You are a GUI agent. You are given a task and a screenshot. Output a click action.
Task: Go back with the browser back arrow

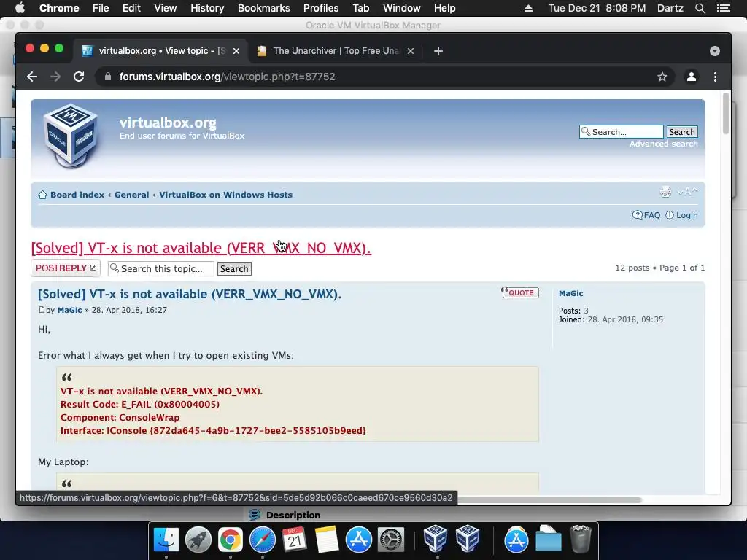pyautogui.click(x=32, y=77)
